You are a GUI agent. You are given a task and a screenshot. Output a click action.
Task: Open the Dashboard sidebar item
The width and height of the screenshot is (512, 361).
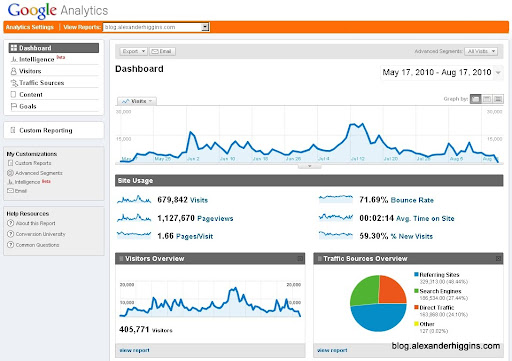[x=54, y=48]
